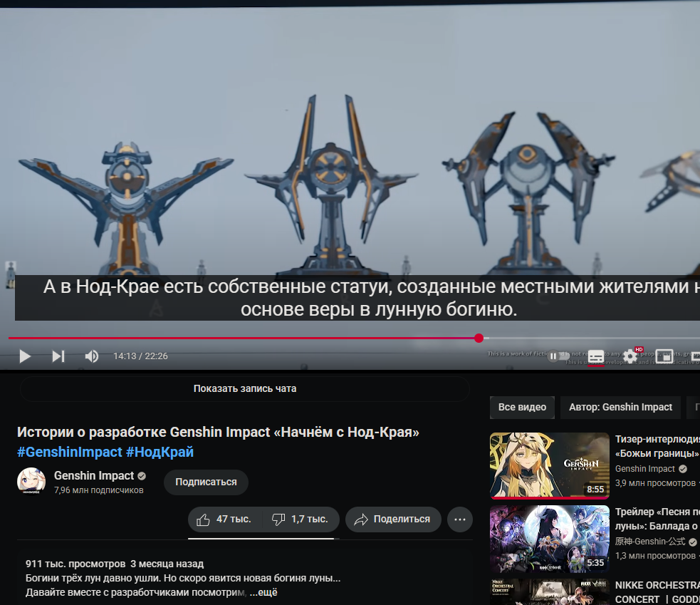700x605 pixels.
Task: Expand the description with ...ещё
Action: [263, 592]
